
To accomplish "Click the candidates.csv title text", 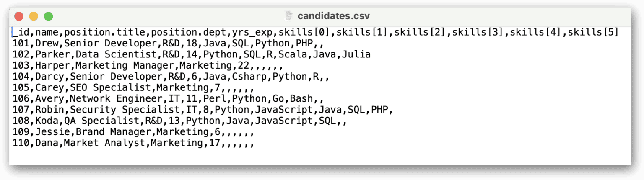I will (x=334, y=16).
